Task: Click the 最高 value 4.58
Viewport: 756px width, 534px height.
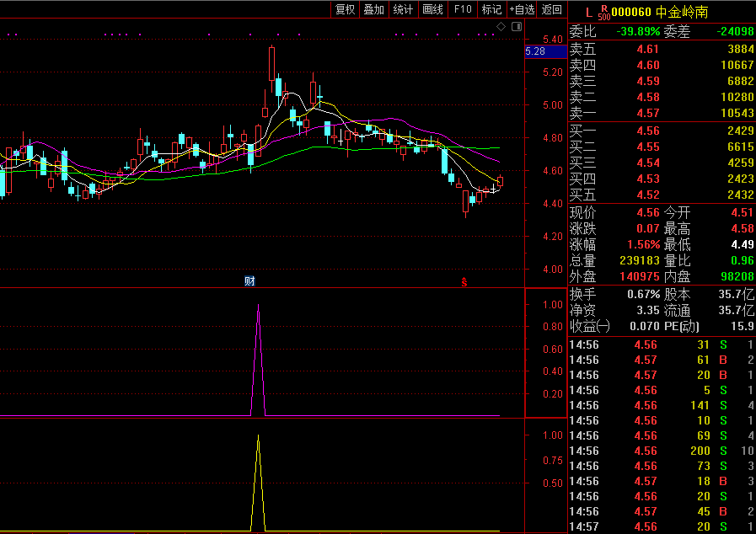Action: [742, 228]
